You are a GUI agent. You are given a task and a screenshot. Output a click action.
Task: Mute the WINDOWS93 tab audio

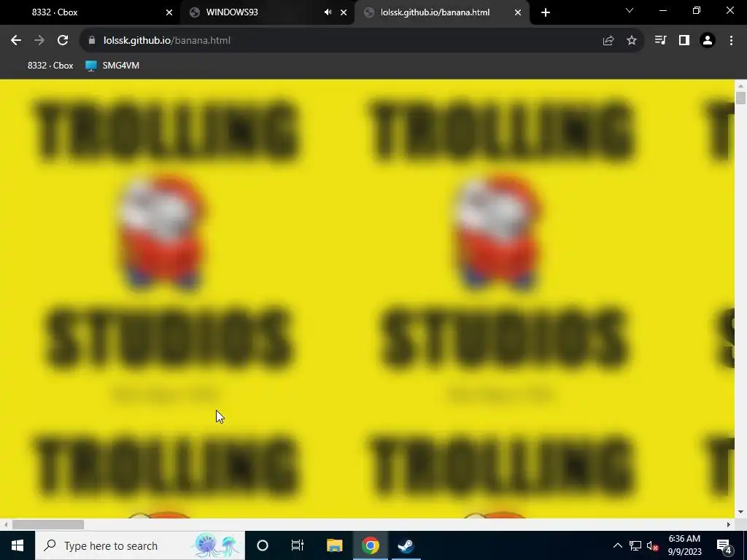[328, 12]
